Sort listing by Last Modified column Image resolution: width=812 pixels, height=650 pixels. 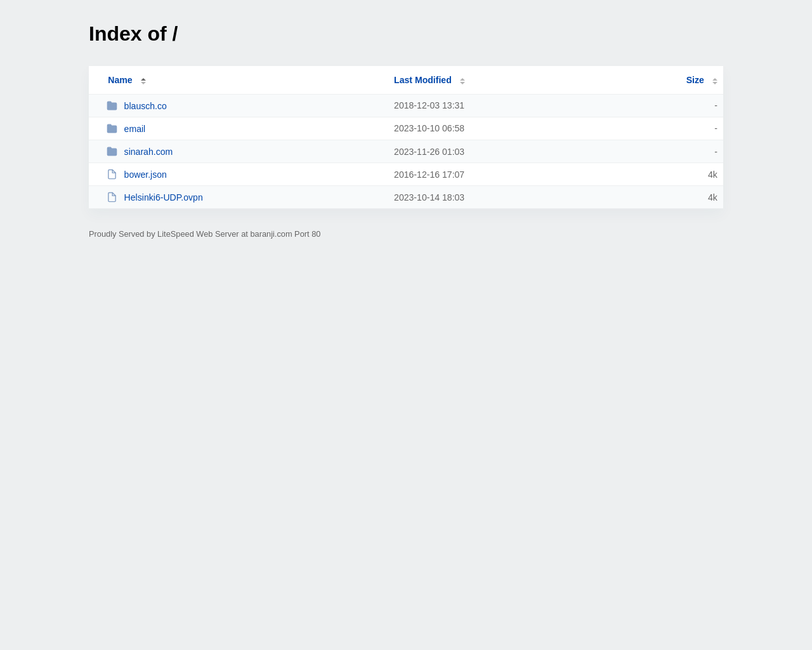(422, 79)
